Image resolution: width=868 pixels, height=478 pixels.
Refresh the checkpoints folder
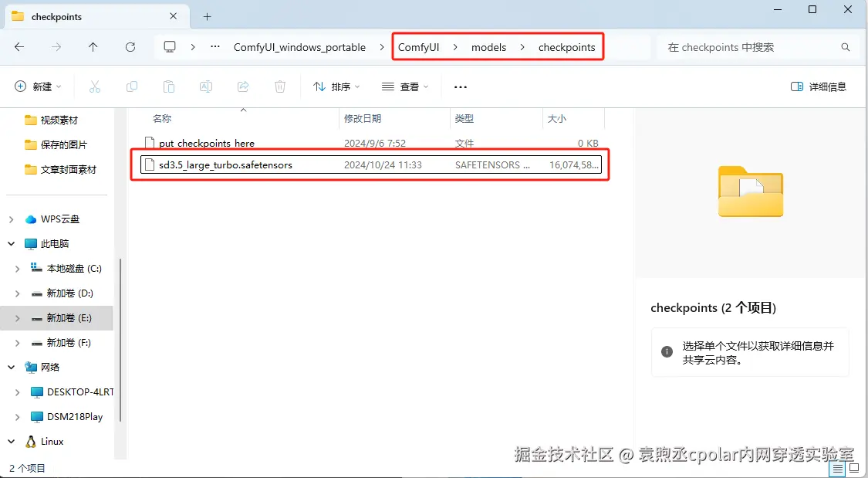(x=130, y=47)
